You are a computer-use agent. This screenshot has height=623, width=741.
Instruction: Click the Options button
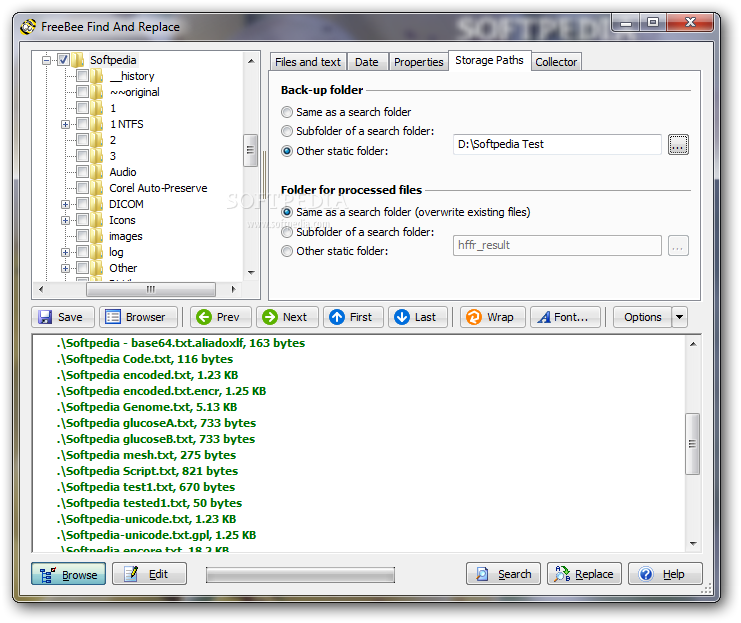643,317
